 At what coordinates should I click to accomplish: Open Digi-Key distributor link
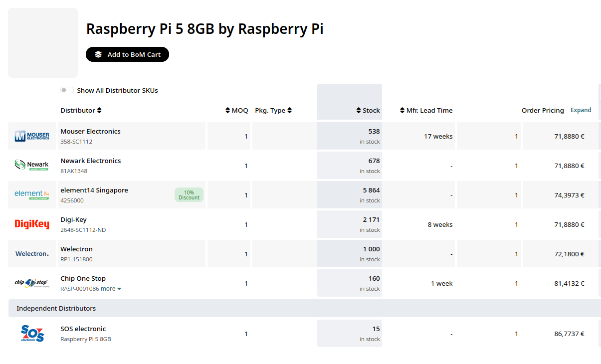click(73, 219)
